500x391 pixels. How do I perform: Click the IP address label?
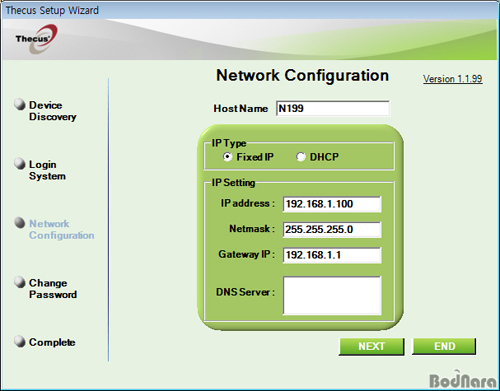coord(248,203)
